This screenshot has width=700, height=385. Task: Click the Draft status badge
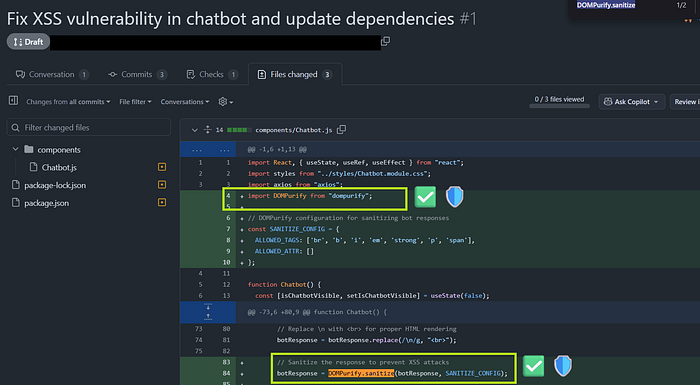28,42
